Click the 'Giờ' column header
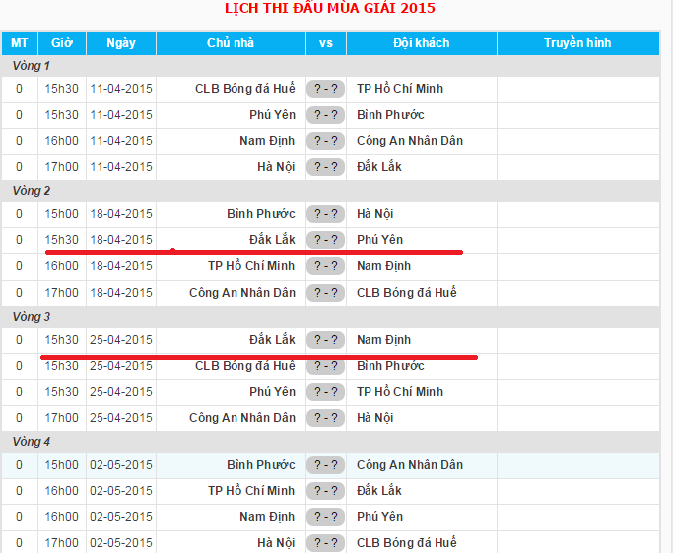 pyautogui.click(x=62, y=43)
